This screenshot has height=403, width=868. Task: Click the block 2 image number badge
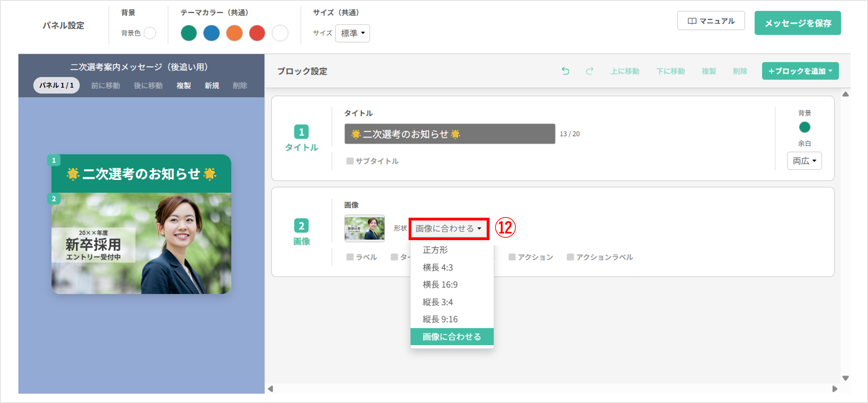[301, 226]
